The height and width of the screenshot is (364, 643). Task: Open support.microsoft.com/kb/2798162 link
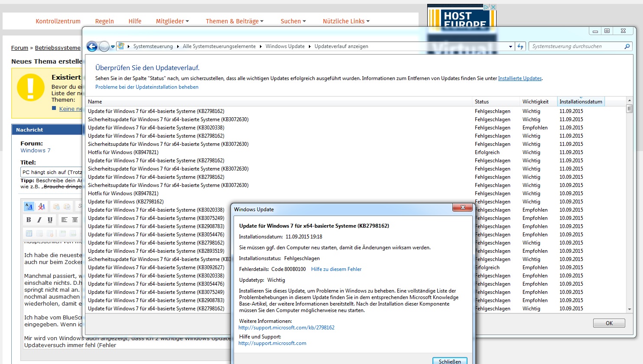coord(286,328)
